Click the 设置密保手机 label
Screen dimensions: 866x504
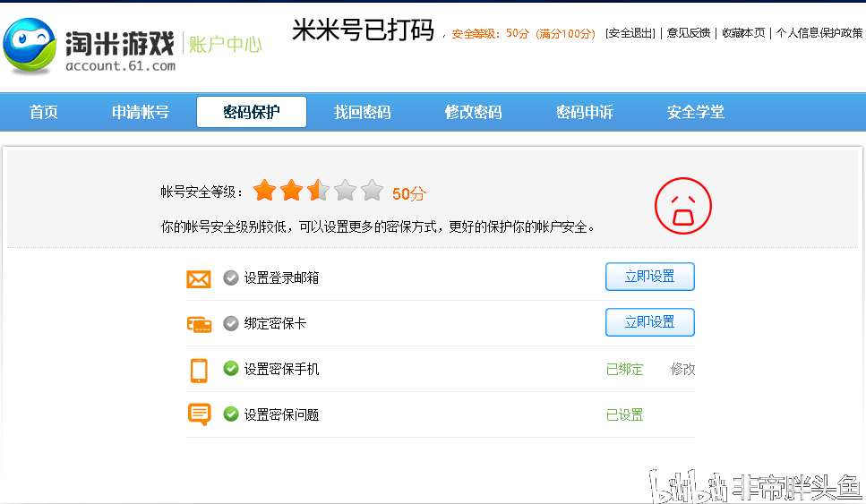click(x=282, y=370)
